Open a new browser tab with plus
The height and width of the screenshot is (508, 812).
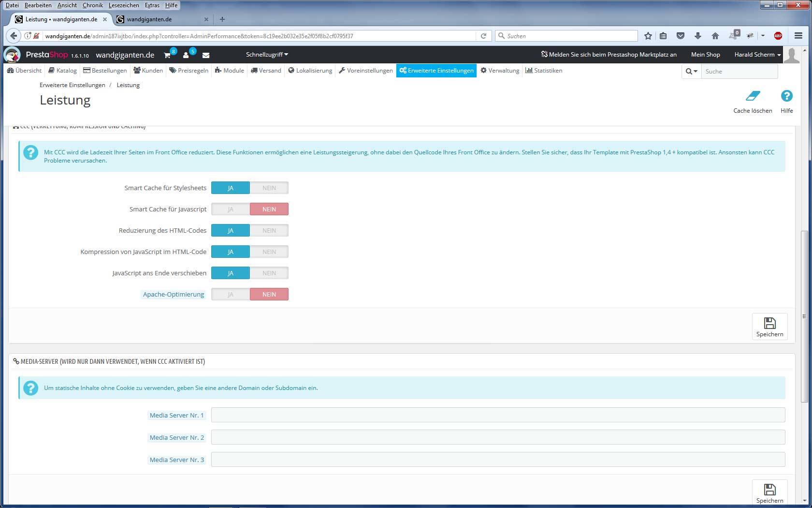222,19
